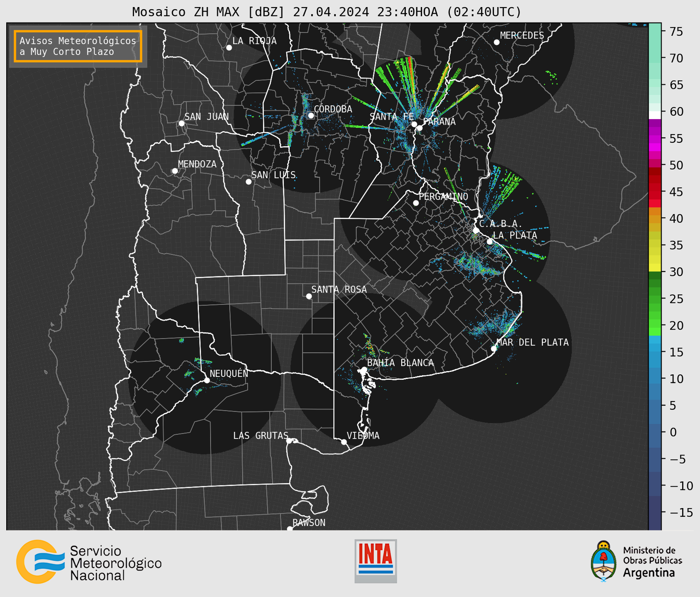Click the PERGAMINO city marker dot
The height and width of the screenshot is (597, 700).
coord(416,203)
